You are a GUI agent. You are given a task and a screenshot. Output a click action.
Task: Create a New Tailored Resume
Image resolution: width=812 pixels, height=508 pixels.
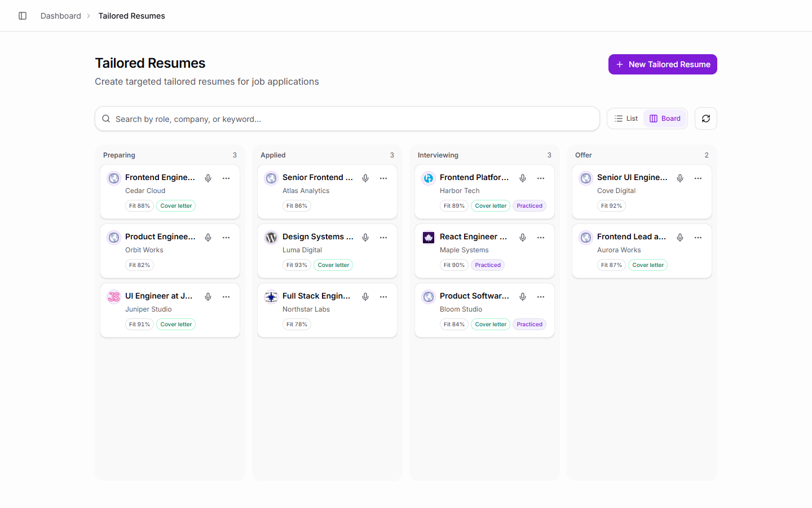(663, 64)
